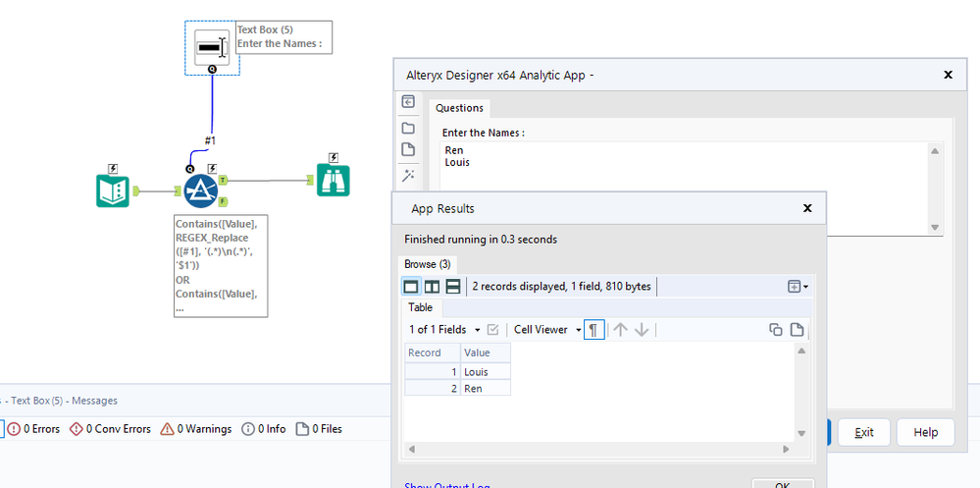Filter messages by 0 Files
This screenshot has height=488, width=980.
[319, 429]
